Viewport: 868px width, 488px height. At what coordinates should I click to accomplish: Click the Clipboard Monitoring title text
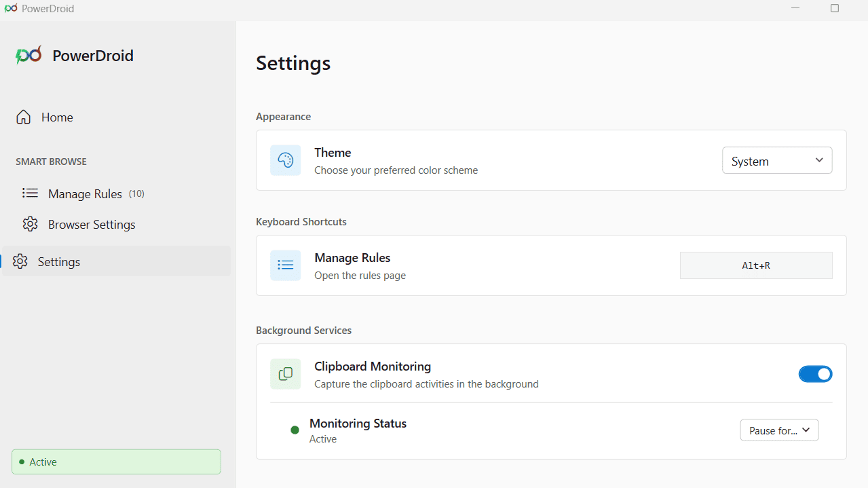[373, 367]
